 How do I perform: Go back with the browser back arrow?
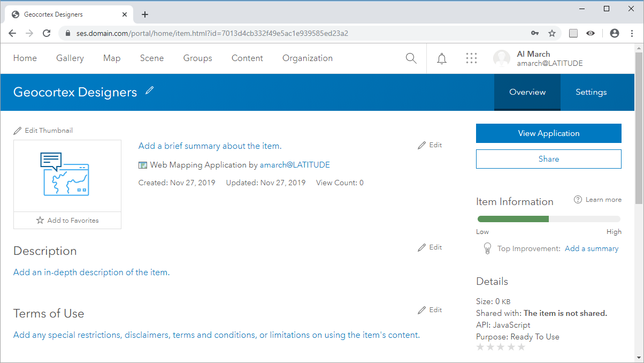(12, 33)
